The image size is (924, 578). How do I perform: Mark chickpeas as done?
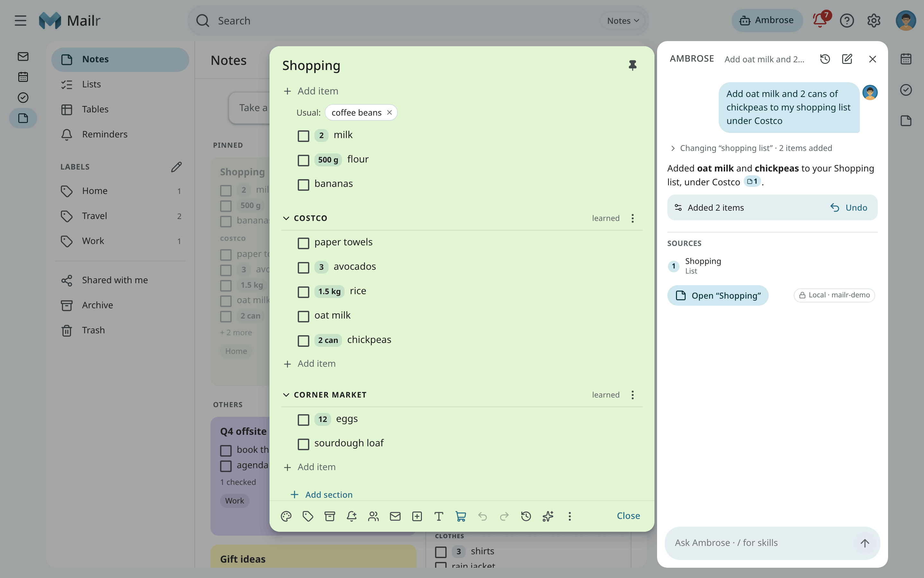[303, 341]
